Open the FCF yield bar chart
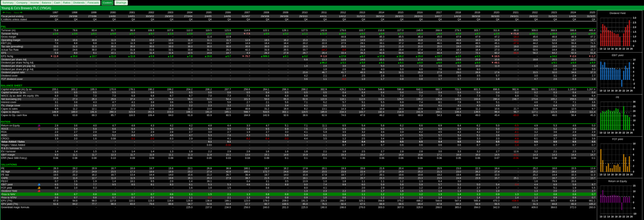The image size is (644, 220). (620, 157)
